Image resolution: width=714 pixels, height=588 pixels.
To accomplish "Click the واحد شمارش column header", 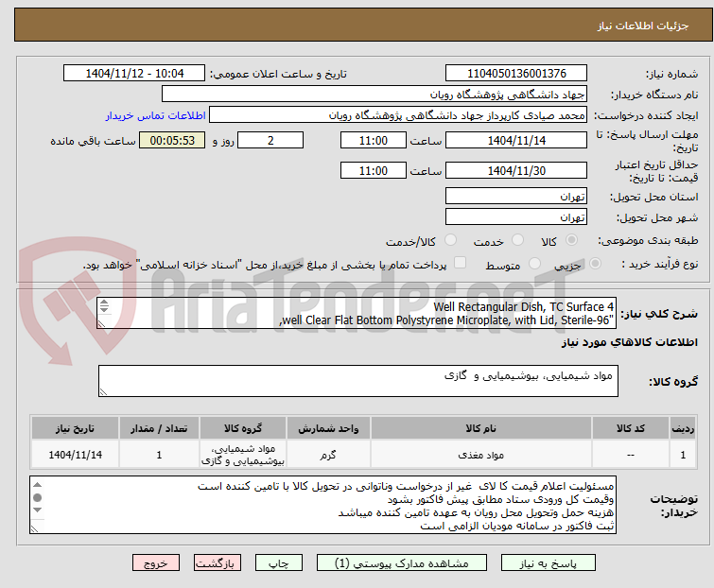I will (x=328, y=428).
